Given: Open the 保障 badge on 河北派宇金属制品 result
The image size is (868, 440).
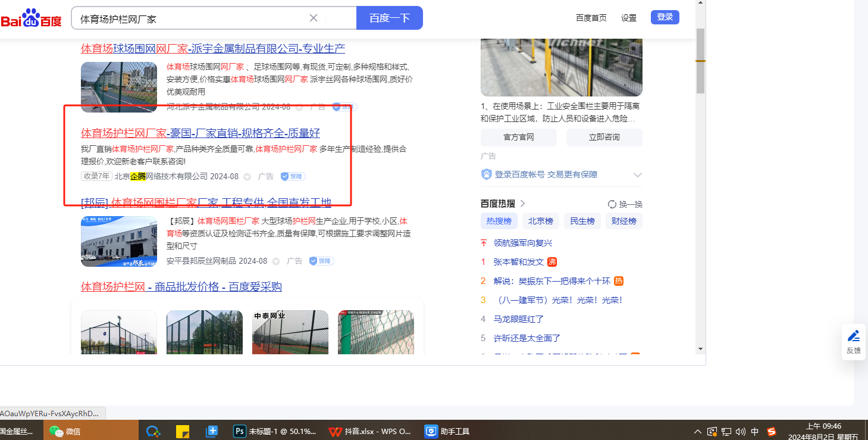Looking at the screenshot, I should pyautogui.click(x=344, y=107).
